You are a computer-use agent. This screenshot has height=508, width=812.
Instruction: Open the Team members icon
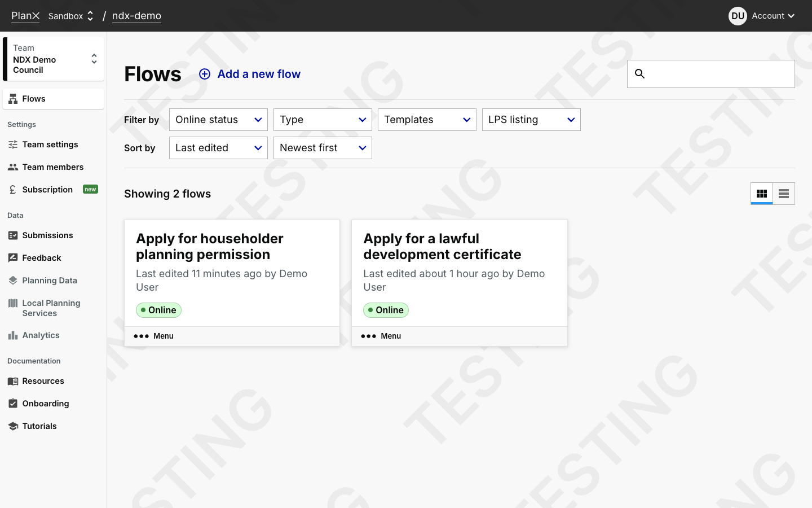[12, 167]
